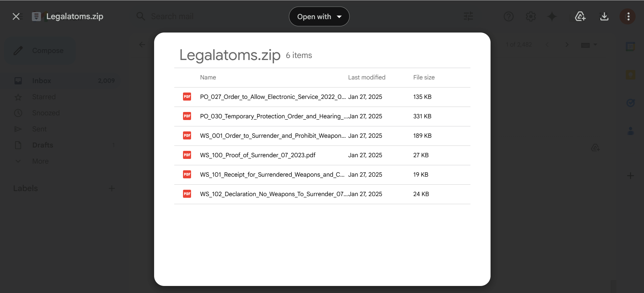Click the 24 KB file size cell
This screenshot has width=644, height=293.
[x=421, y=194]
